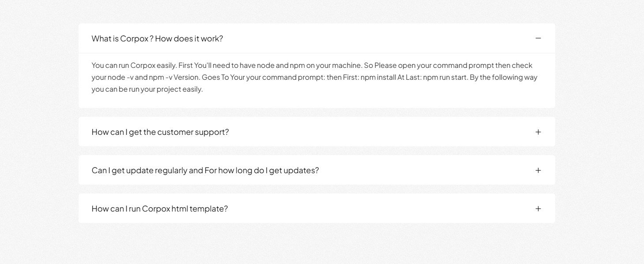Viewport: 644px width, 264px height.
Task: Click plus icon for html template question
Action: coord(538,209)
